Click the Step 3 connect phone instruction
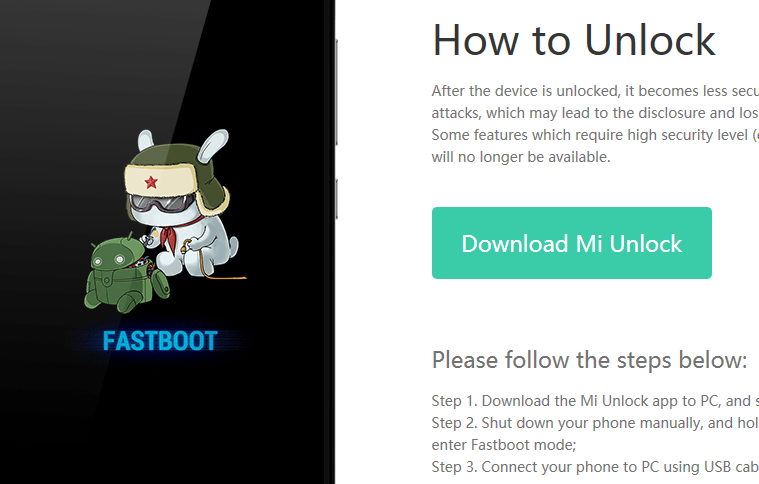The width and height of the screenshot is (759, 484). tap(595, 467)
